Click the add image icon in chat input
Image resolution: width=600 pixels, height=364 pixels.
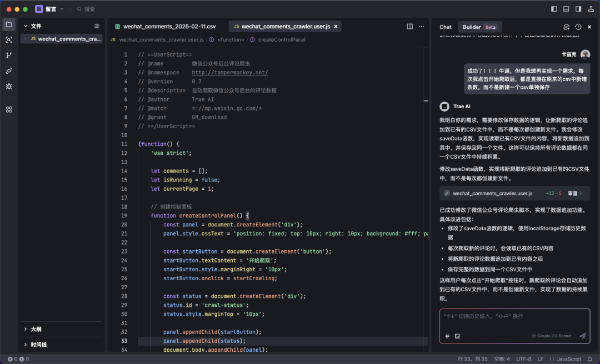[457, 336]
